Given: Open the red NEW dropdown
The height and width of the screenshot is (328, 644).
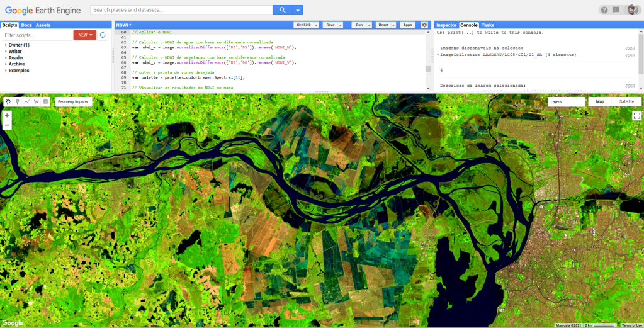Looking at the screenshot, I should pyautogui.click(x=84, y=35).
